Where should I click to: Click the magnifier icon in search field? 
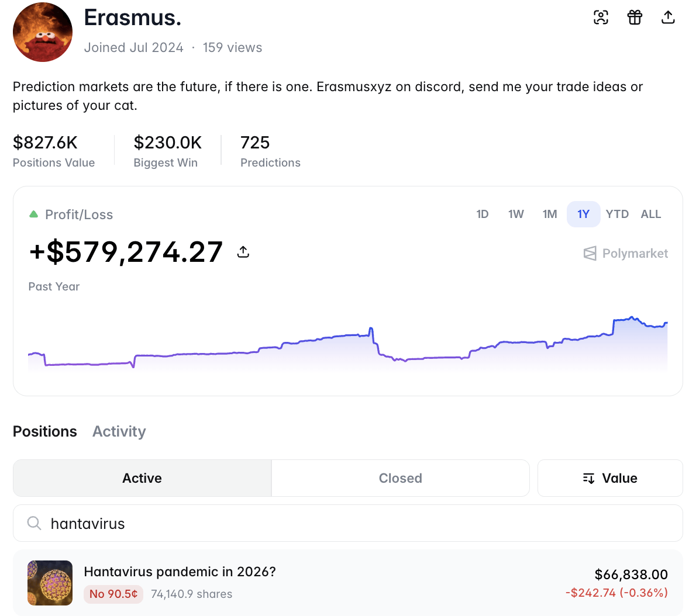tap(35, 523)
